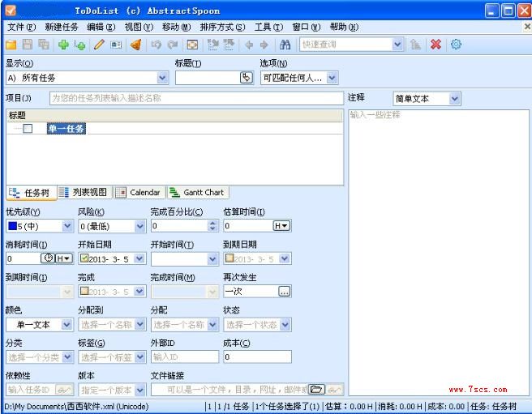Open the 快速查询 dropdown arrow
This screenshot has width=532, height=414.
(x=397, y=45)
